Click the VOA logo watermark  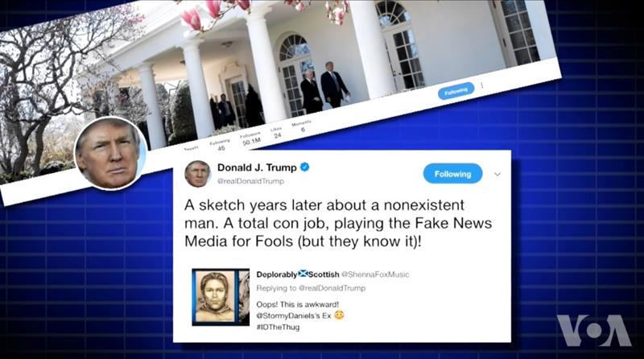click(x=594, y=330)
